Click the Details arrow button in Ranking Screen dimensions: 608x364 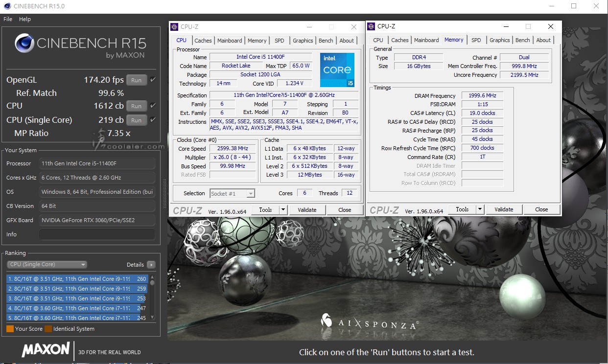(x=151, y=265)
